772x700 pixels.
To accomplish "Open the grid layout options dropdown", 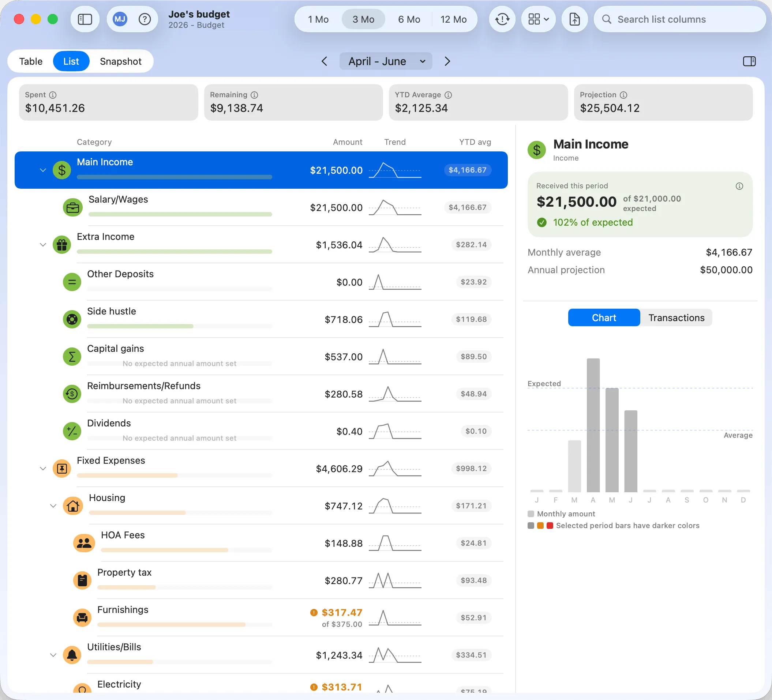I will [538, 19].
